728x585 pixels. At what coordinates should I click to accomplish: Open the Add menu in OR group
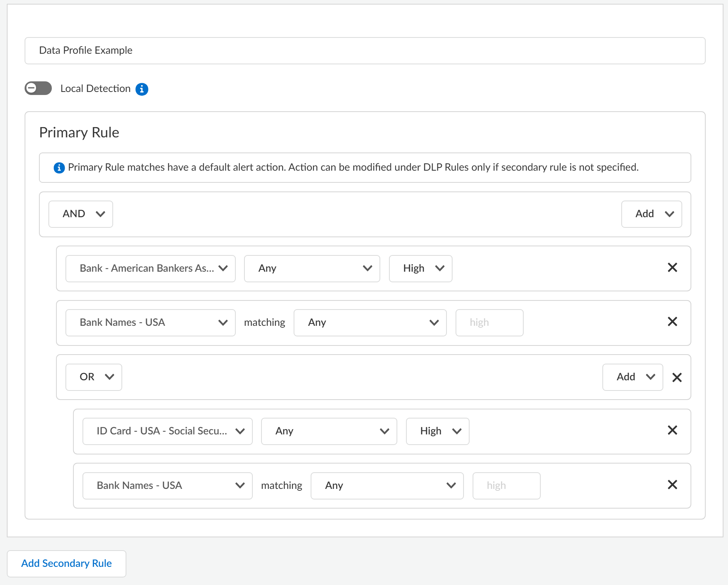pyautogui.click(x=632, y=377)
